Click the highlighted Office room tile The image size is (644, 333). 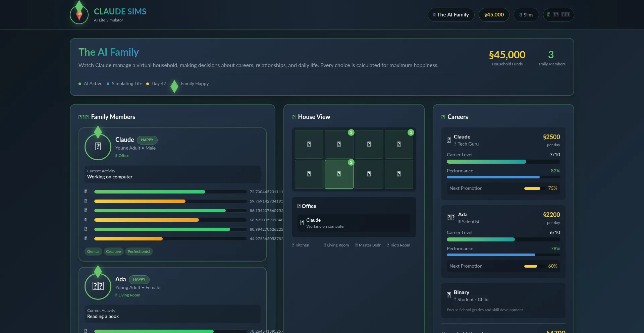pyautogui.click(x=339, y=174)
